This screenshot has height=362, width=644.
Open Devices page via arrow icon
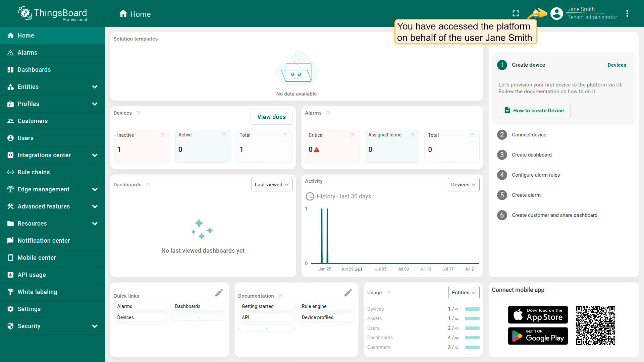point(138,113)
